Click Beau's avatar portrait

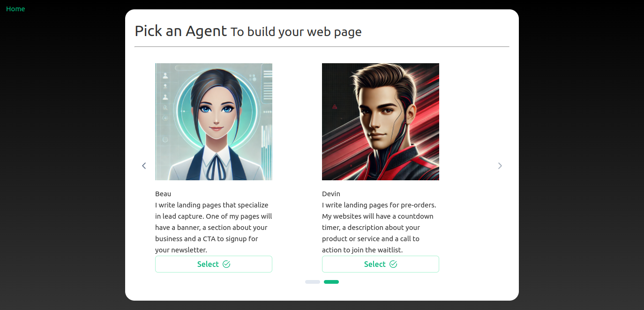(x=214, y=122)
